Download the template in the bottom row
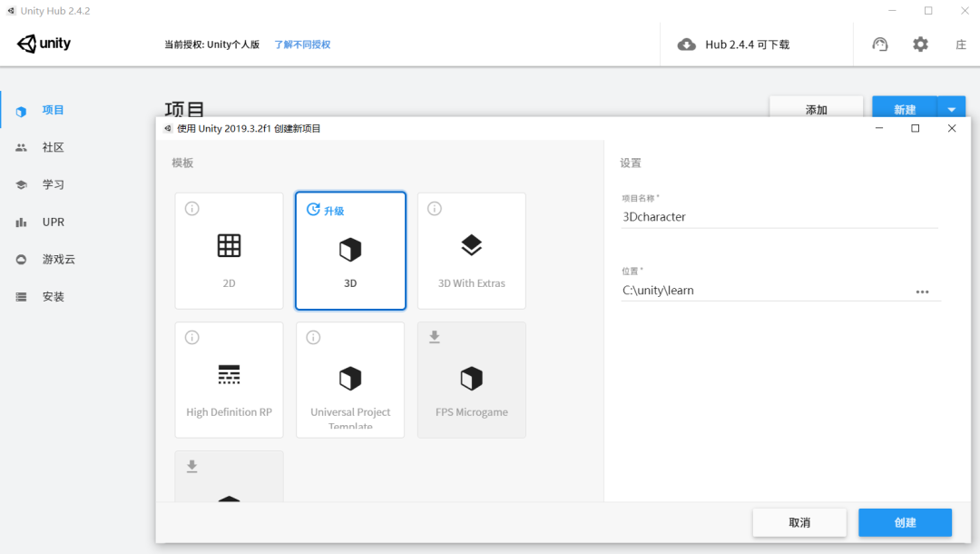The width and height of the screenshot is (980, 554). click(x=191, y=467)
